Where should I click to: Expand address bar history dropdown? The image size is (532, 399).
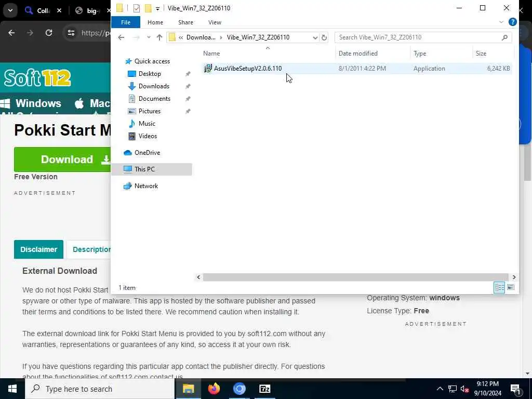pos(315,37)
